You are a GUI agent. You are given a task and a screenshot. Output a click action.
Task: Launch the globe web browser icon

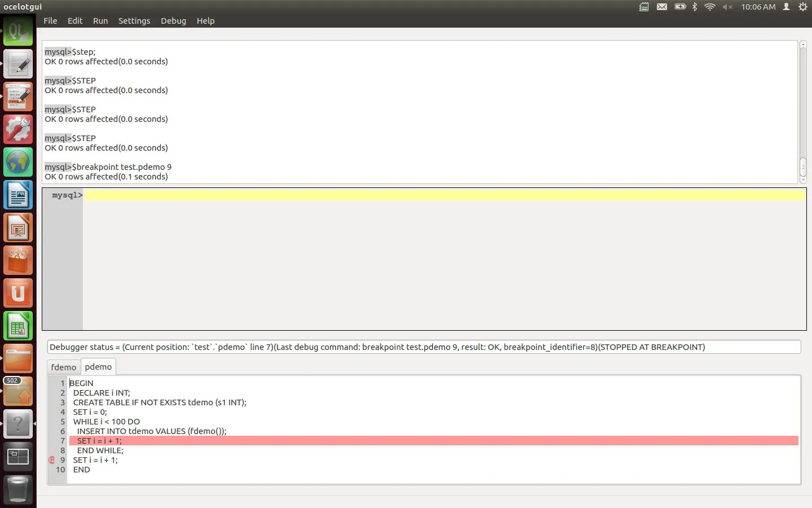click(x=18, y=163)
